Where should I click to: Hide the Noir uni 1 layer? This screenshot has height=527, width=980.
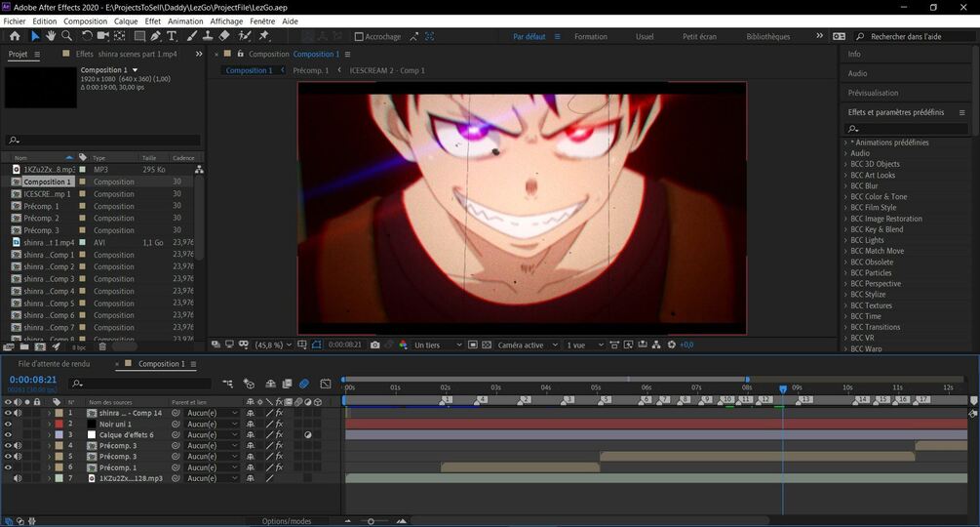tap(8, 424)
